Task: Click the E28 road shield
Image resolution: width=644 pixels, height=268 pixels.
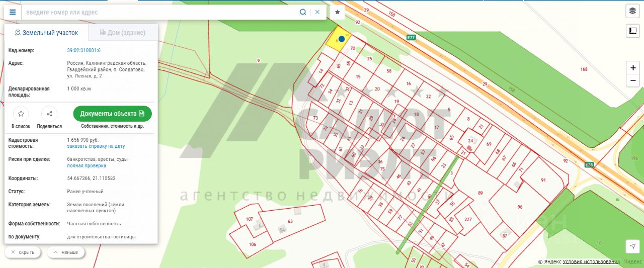Action: 589,165
